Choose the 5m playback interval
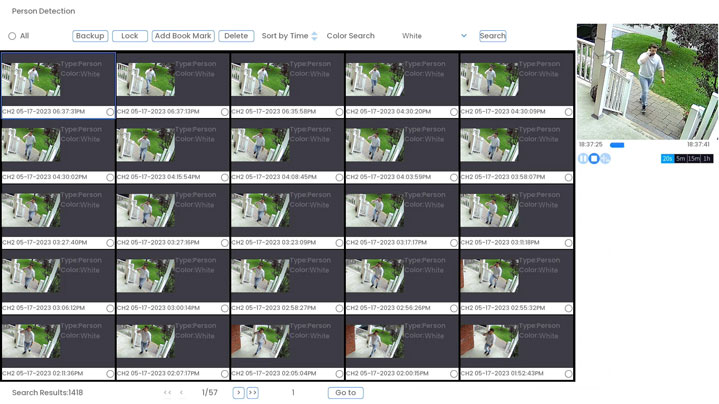The image size is (719, 404). click(x=680, y=159)
